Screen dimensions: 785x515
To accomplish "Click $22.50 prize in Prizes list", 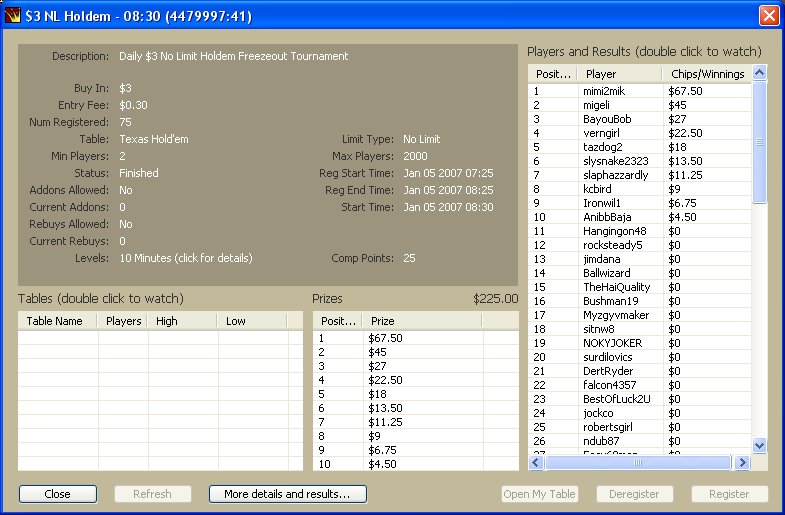I will 385,380.
